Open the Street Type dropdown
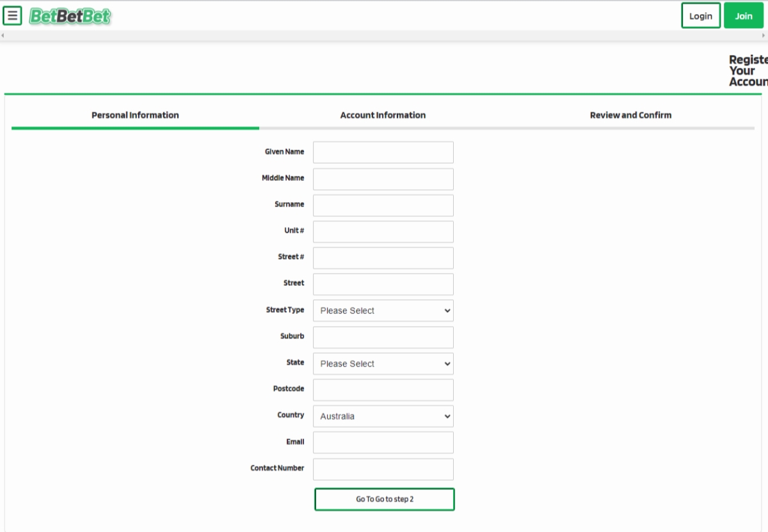This screenshot has height=532, width=768. [383, 311]
